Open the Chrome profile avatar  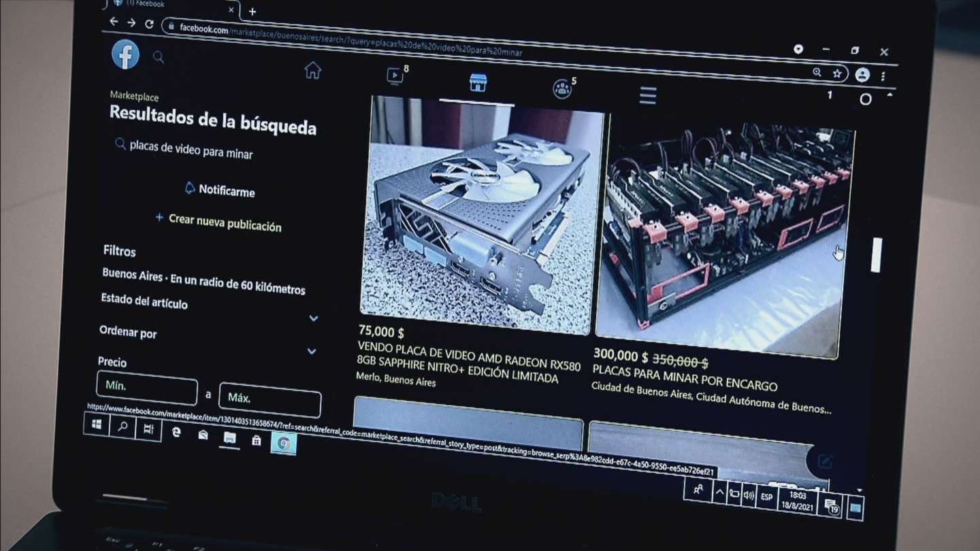862,75
